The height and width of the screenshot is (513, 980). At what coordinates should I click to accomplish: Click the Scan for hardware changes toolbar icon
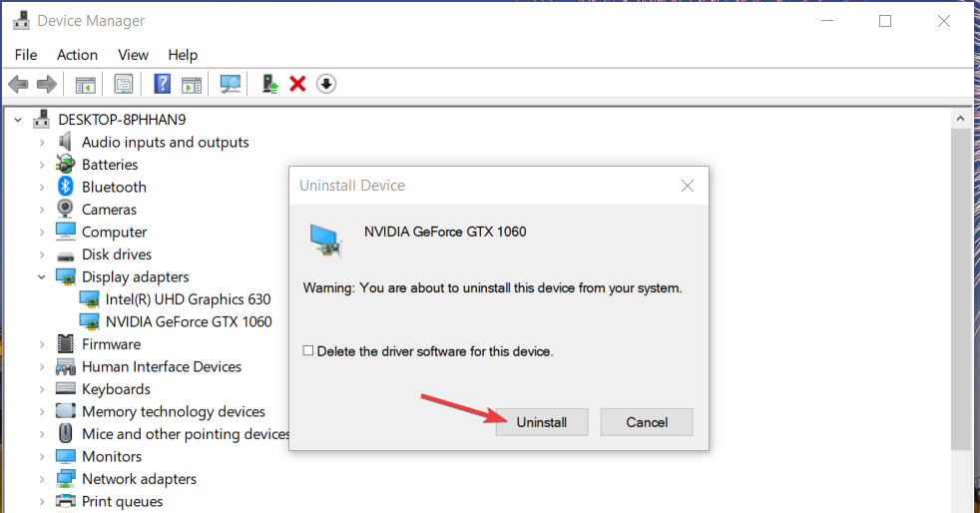click(x=231, y=84)
